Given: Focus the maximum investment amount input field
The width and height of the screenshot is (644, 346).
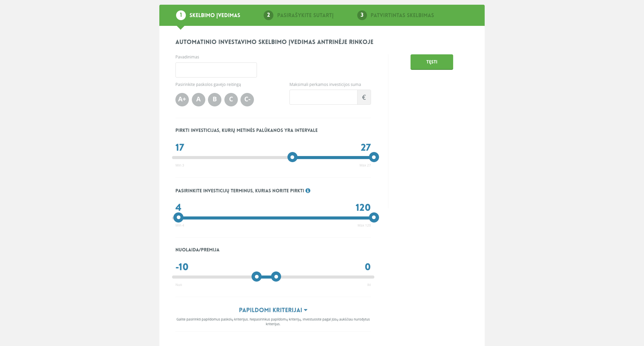Looking at the screenshot, I should pyautogui.click(x=323, y=97).
